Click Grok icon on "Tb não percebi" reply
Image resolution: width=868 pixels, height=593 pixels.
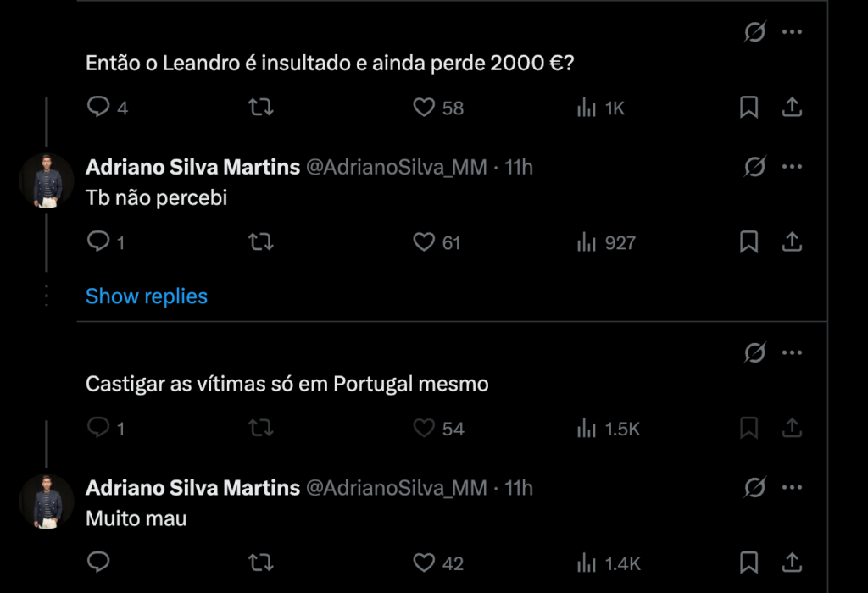(754, 167)
